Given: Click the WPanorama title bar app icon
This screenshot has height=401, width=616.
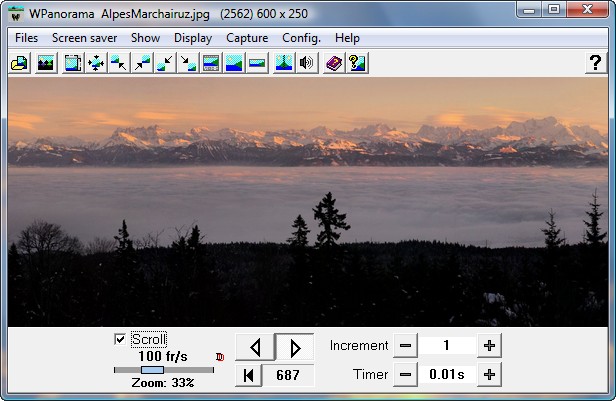Looking at the screenshot, I should (x=16, y=14).
